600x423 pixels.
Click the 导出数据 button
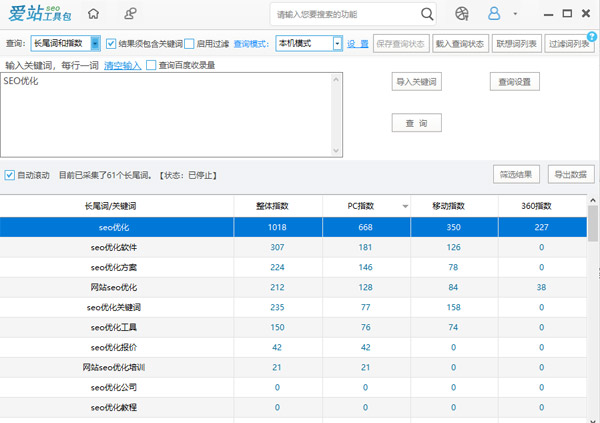571,175
